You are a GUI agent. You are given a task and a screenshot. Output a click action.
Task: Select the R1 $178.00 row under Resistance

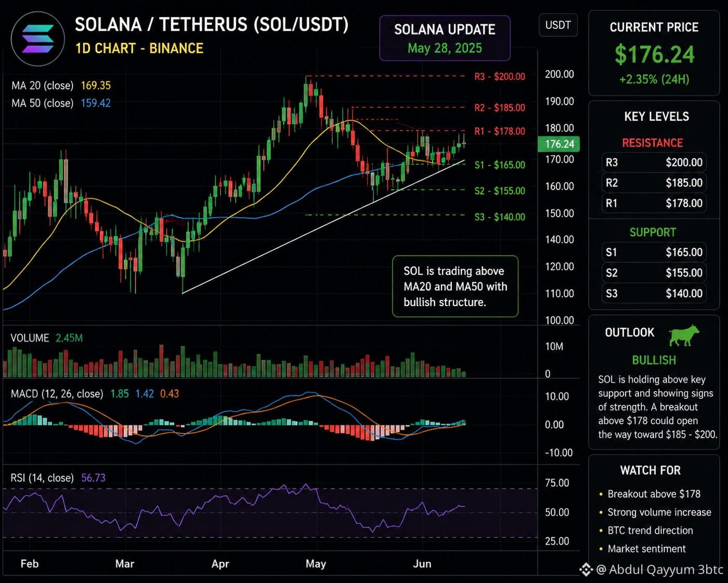pos(654,203)
